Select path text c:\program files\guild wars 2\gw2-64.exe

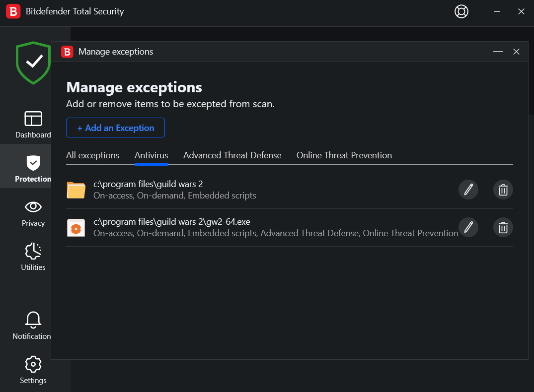tap(172, 222)
